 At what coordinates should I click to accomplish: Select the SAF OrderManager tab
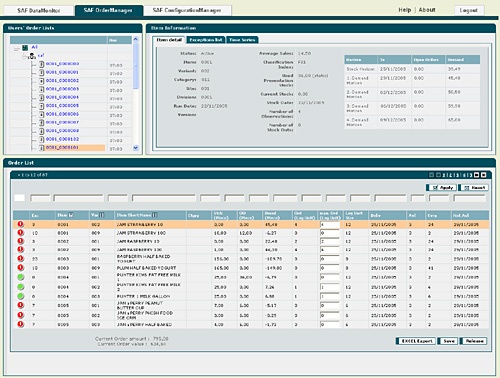pyautogui.click(x=108, y=10)
